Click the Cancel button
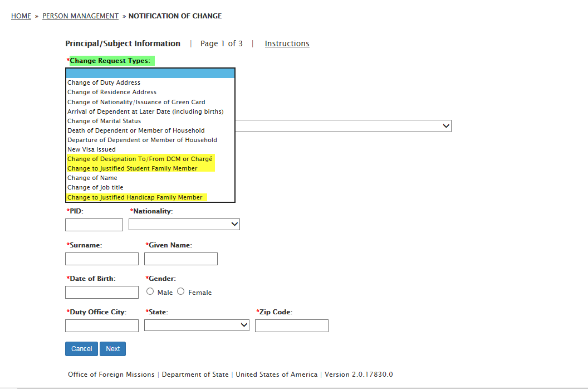The height and width of the screenshot is (389, 588). [x=81, y=349]
